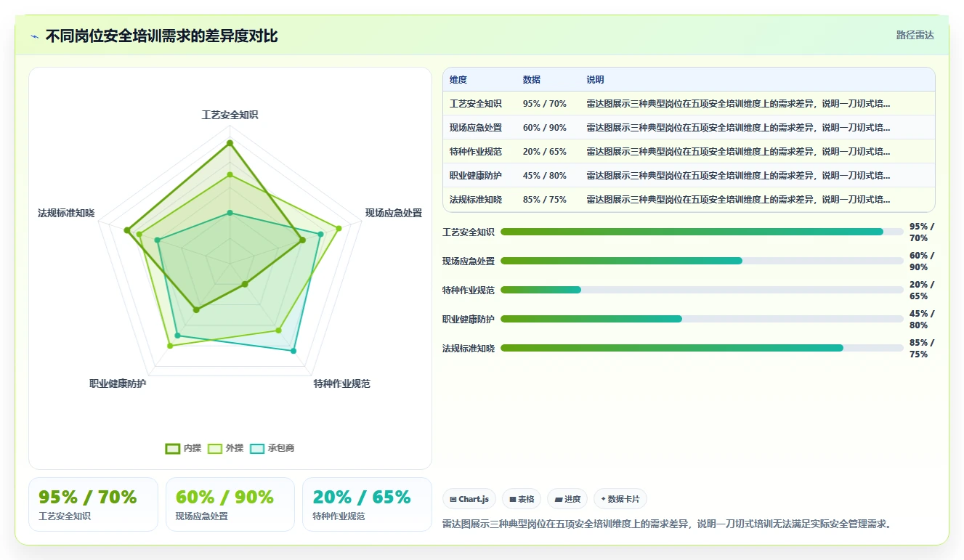
Task: Select the 进度 tag chip
Action: [x=567, y=499]
